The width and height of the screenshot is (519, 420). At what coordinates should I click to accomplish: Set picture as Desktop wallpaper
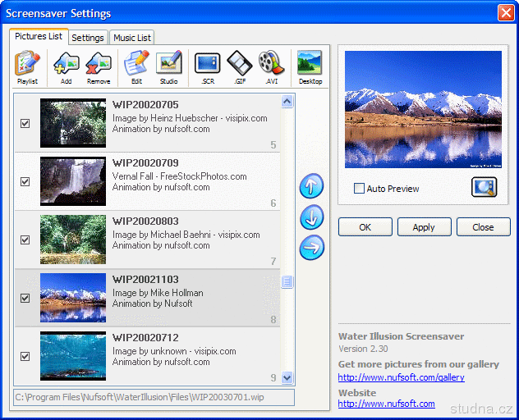click(310, 67)
